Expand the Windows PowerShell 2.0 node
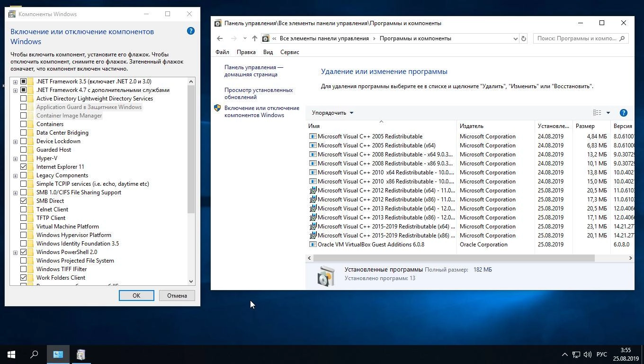 15,252
